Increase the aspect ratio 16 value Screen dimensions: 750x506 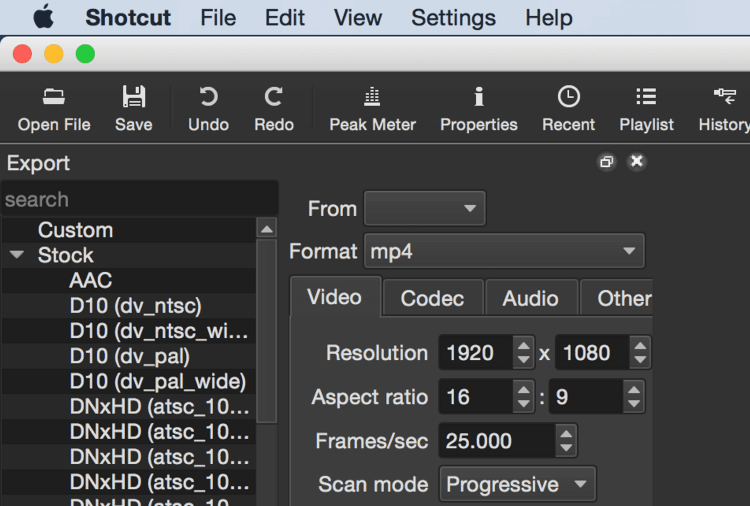pos(524,389)
